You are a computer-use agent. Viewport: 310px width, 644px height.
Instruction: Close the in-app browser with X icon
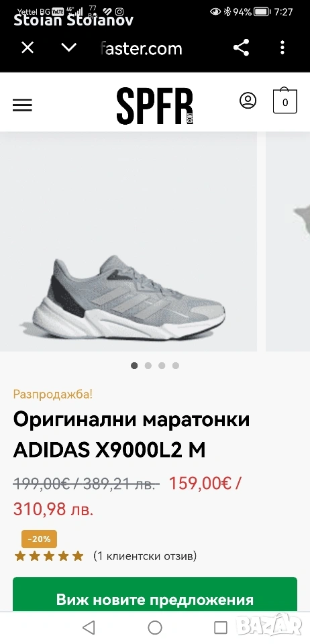(28, 48)
